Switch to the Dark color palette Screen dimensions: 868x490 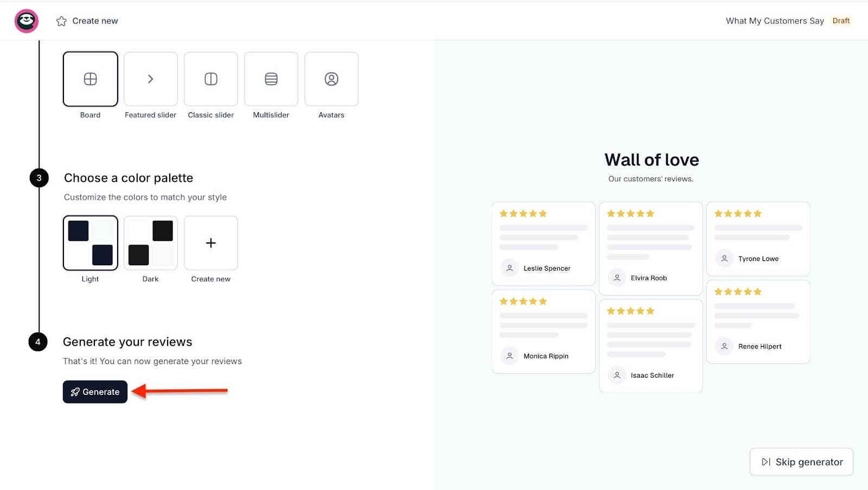pyautogui.click(x=151, y=243)
